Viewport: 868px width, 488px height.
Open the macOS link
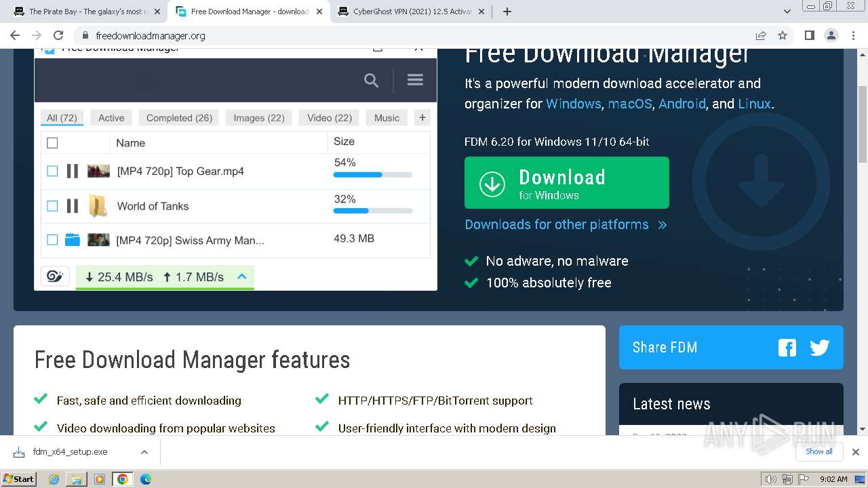coord(630,104)
